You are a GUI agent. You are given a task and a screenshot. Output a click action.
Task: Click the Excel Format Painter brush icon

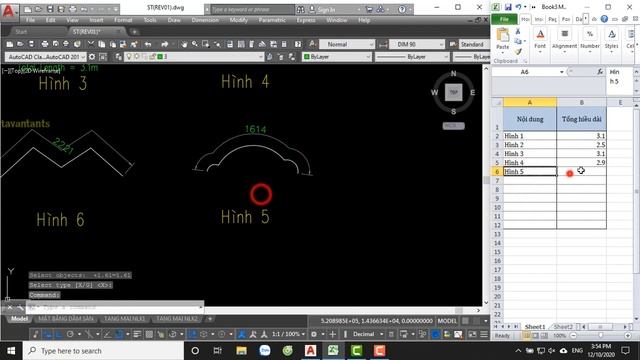(518, 51)
